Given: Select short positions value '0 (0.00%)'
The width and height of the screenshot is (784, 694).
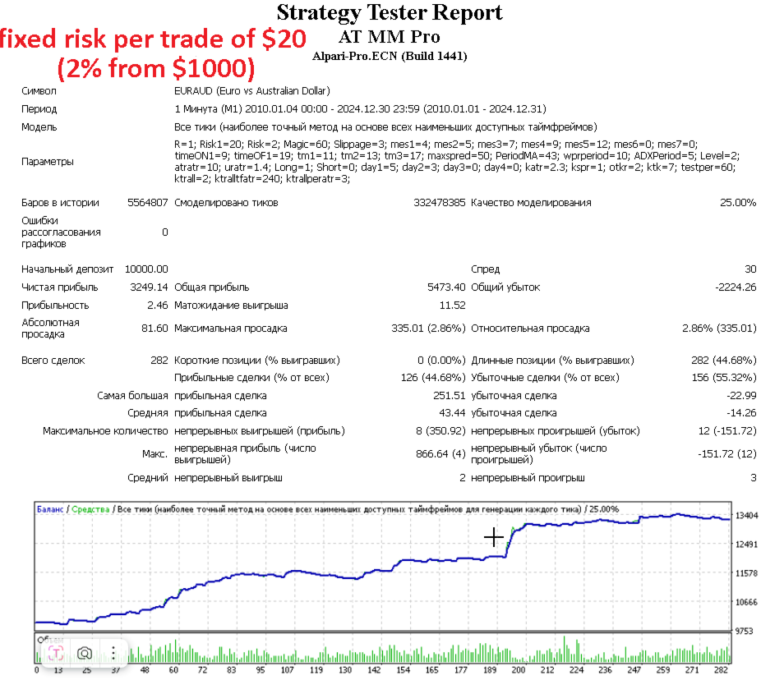Looking at the screenshot, I should tap(441, 361).
